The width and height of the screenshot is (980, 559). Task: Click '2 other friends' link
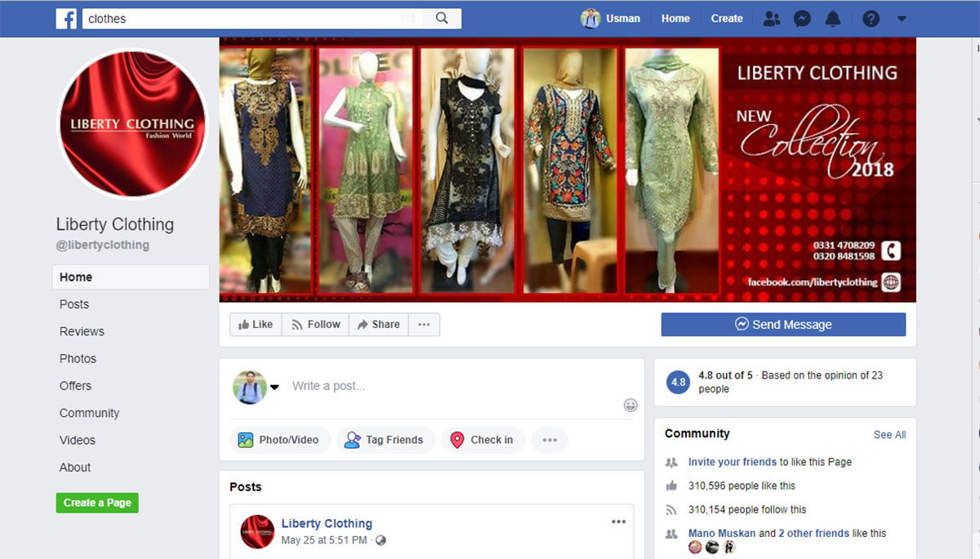(813, 533)
